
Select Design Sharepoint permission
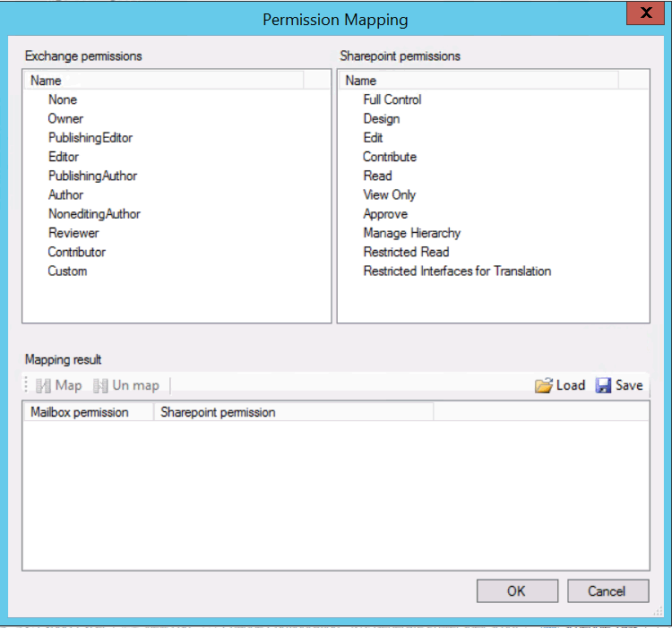pos(382,119)
